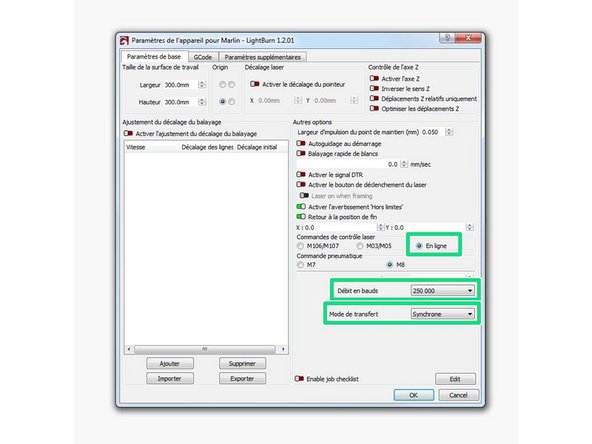
Task: Dismiss the dialog with Cancel
Action: tap(458, 395)
